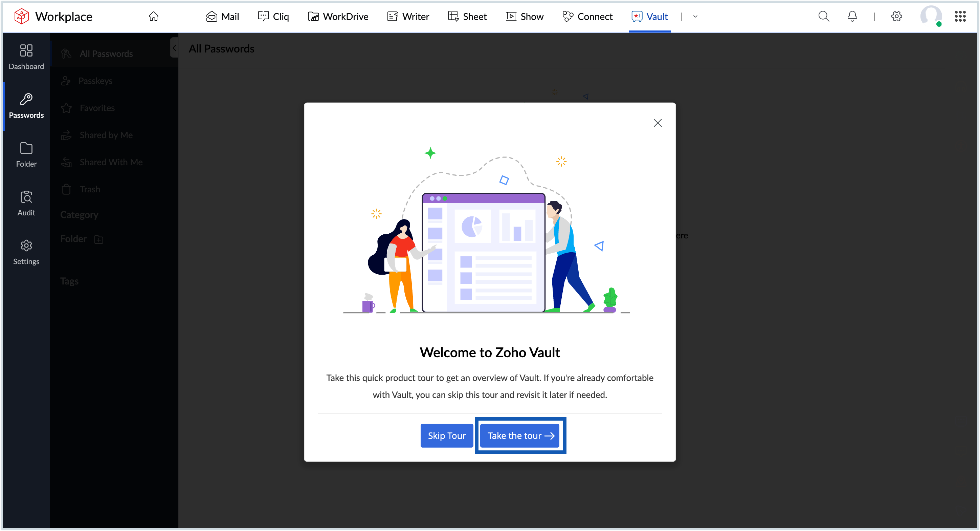The height and width of the screenshot is (531, 980).
Task: Open Workplace settings gear
Action: coord(897,16)
